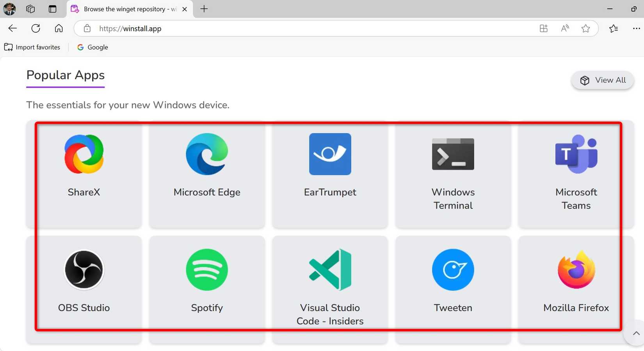The image size is (644, 351).
Task: Open the Favorites list panel
Action: [614, 28]
